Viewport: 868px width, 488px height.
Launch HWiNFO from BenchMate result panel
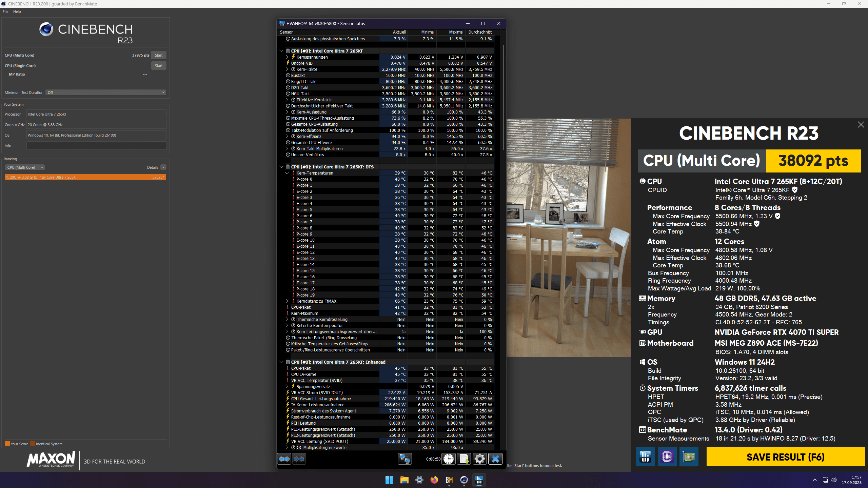coord(645,457)
